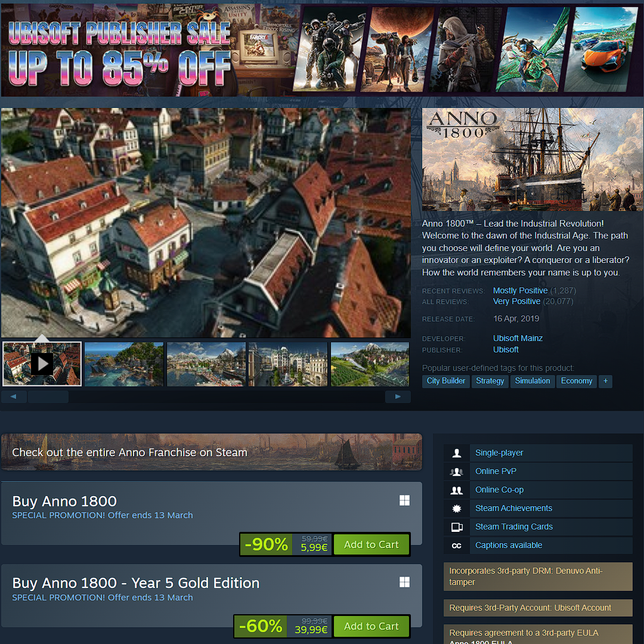Add Year 5 Gold Edition to cart
Screen dimensions: 644x644
(x=371, y=626)
